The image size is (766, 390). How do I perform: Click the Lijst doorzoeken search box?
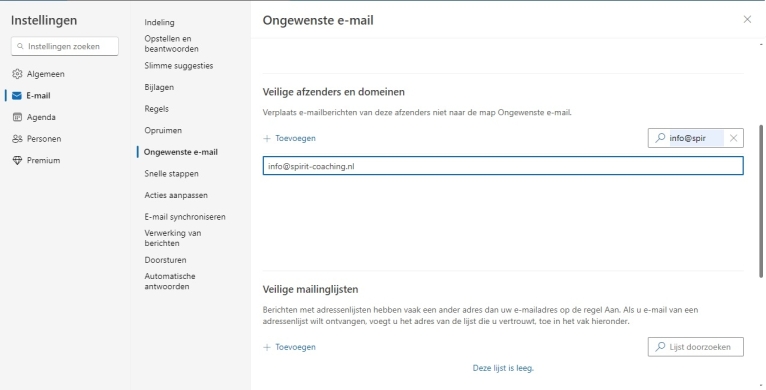(x=696, y=347)
